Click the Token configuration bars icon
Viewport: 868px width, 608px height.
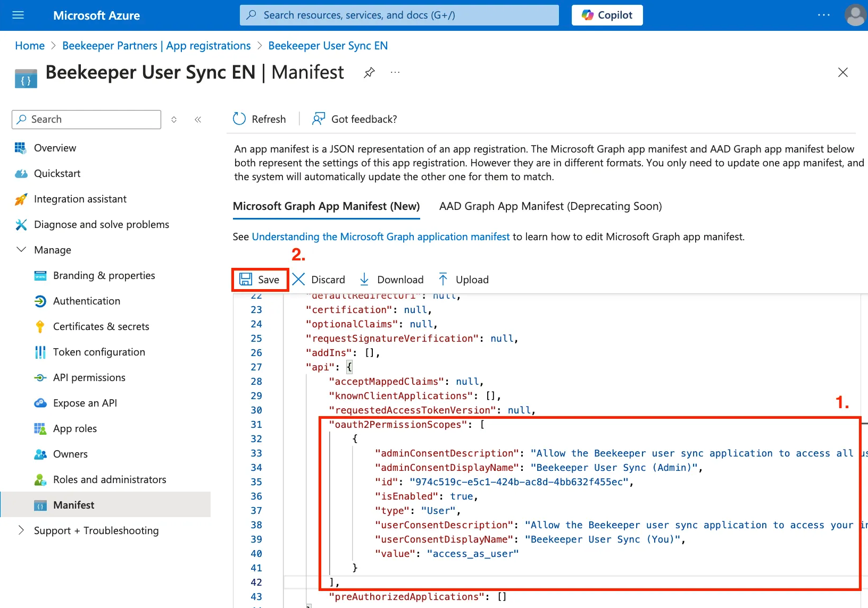pos(40,352)
